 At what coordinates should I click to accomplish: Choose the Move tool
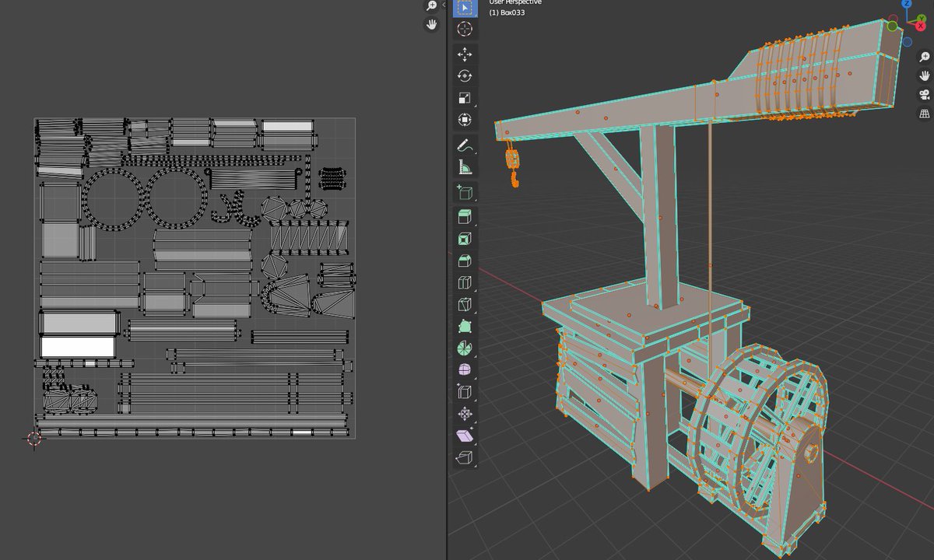(x=465, y=54)
